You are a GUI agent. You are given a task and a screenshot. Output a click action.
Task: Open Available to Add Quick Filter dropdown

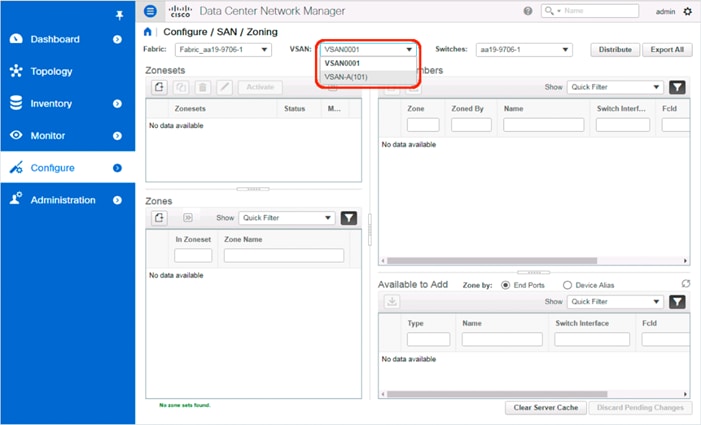[x=615, y=302]
